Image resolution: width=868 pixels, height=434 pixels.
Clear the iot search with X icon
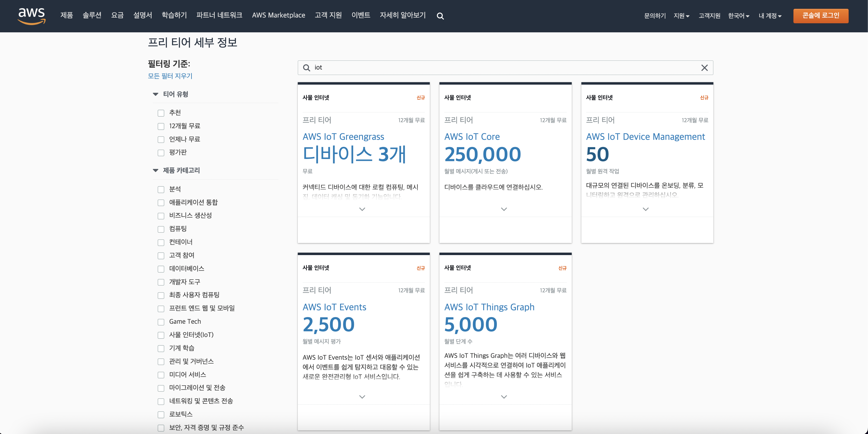coord(704,68)
